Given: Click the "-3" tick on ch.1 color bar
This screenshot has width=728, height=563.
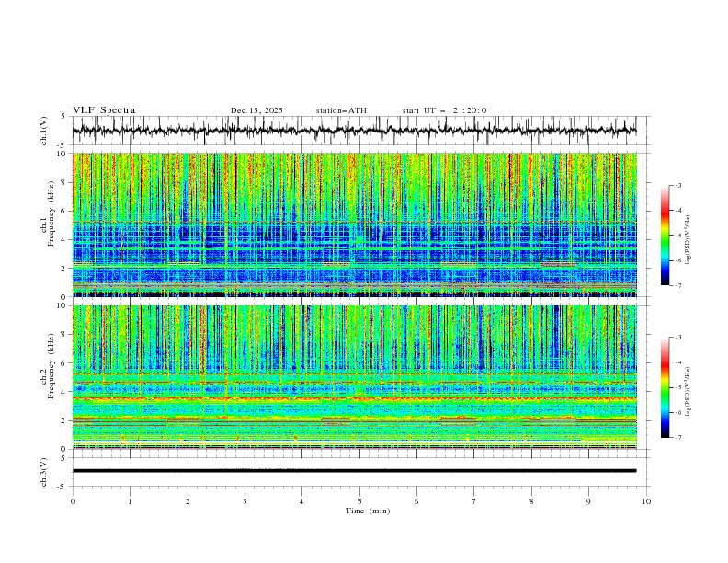Looking at the screenshot, I should coord(678,185).
